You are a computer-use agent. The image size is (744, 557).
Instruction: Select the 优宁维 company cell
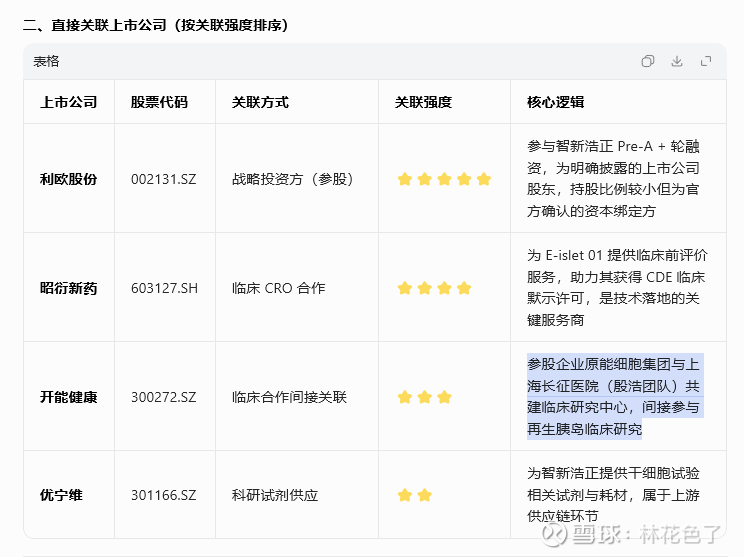pos(61,495)
